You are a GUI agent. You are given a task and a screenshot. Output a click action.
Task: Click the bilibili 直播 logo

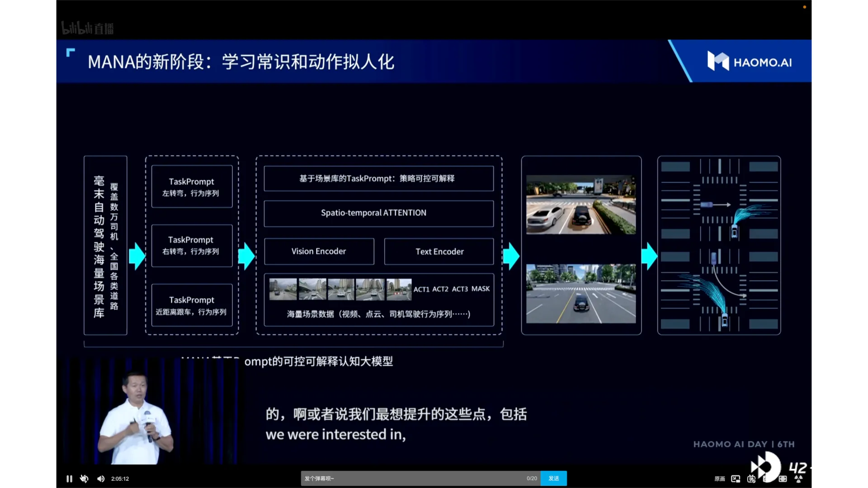88,28
